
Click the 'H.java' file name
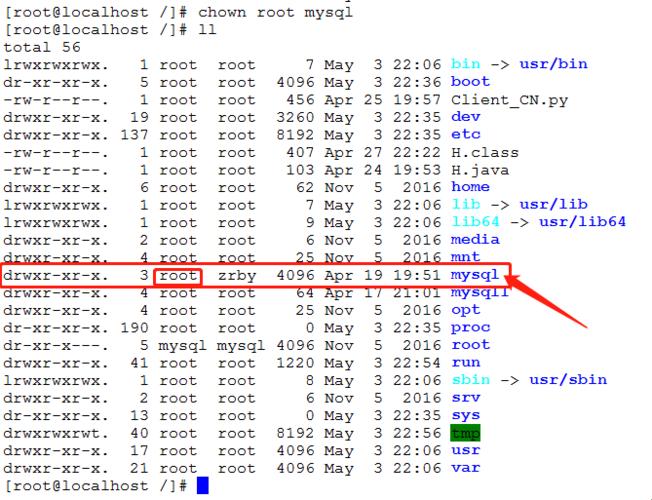coord(480,170)
